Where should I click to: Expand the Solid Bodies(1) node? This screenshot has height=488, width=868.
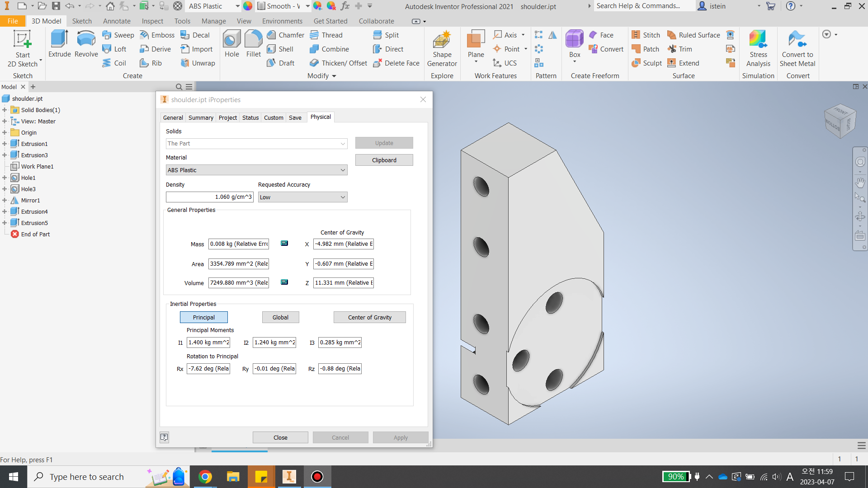click(5, 110)
